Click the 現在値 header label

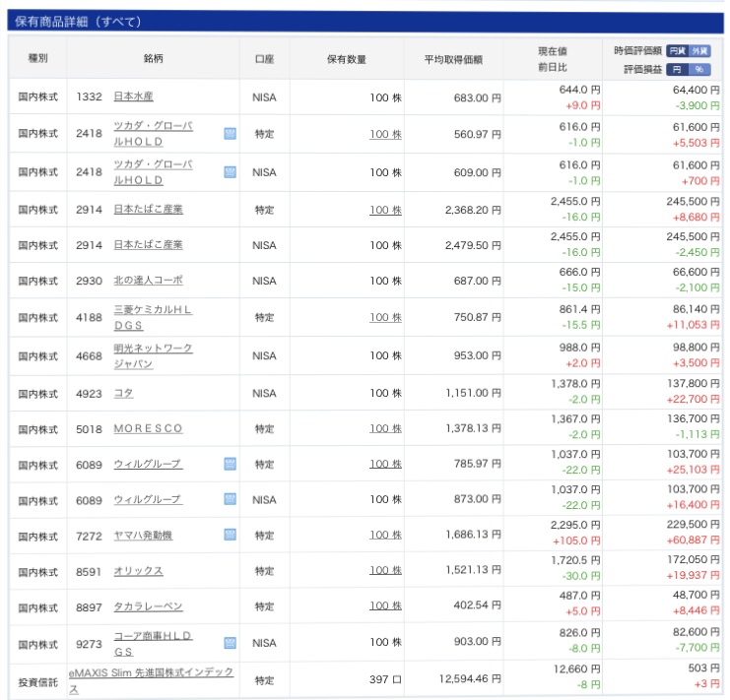[x=553, y=51]
